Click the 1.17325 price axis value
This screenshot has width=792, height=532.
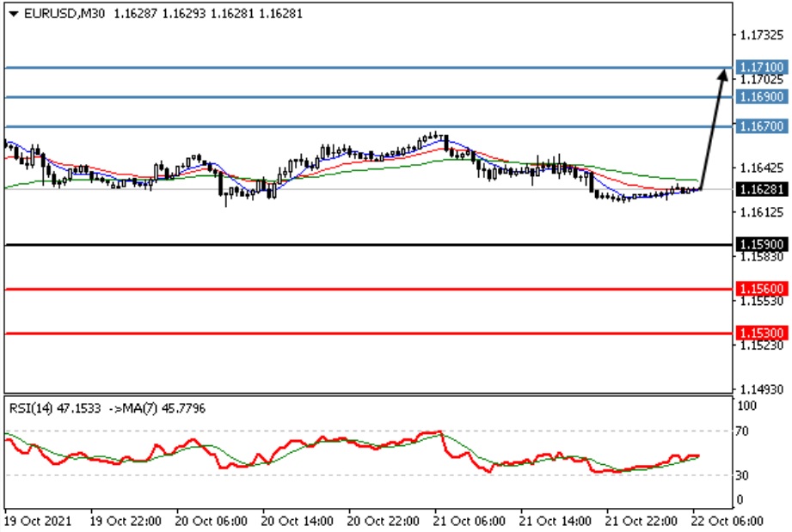pos(762,35)
